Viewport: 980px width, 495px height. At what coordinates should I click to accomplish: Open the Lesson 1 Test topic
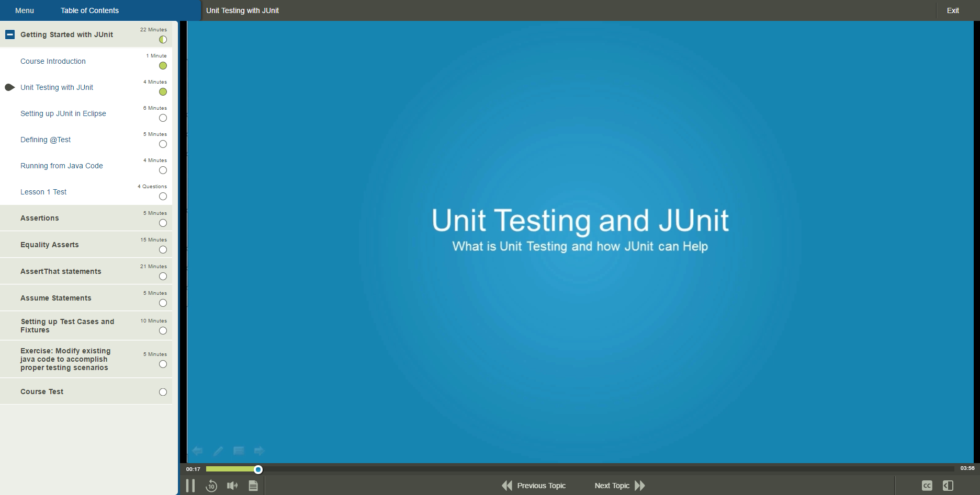tap(43, 191)
